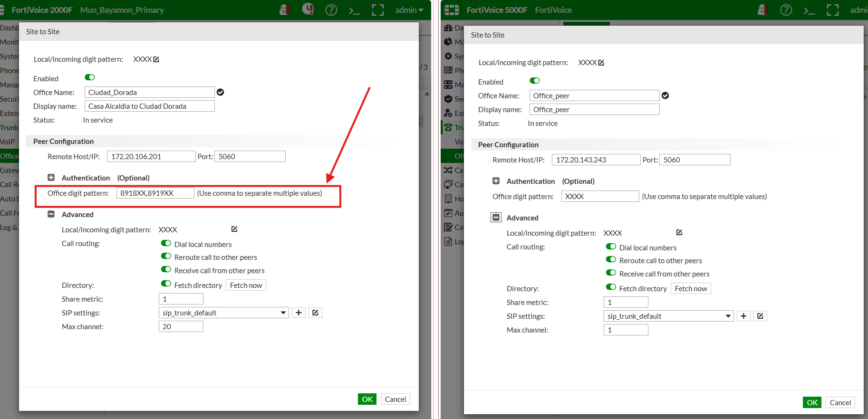The width and height of the screenshot is (868, 419).
Task: Expand Authentication section in 5000F dialog
Action: pos(496,181)
